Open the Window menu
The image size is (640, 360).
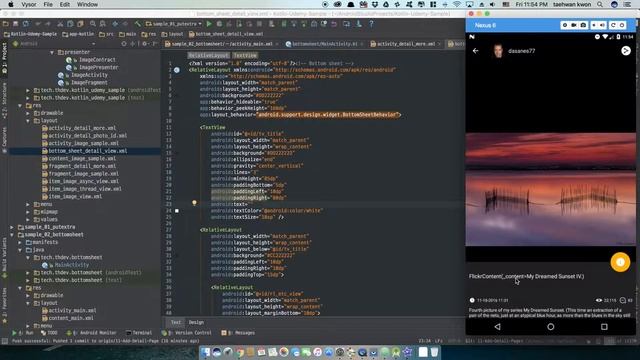(x=87, y=4)
